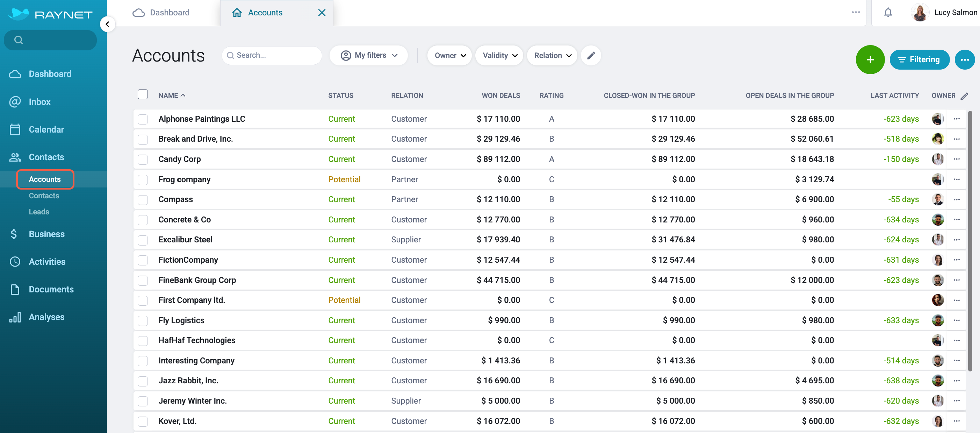Click the column edit pencil beside OWNER
Screen dimensions: 980x433
[x=964, y=96]
